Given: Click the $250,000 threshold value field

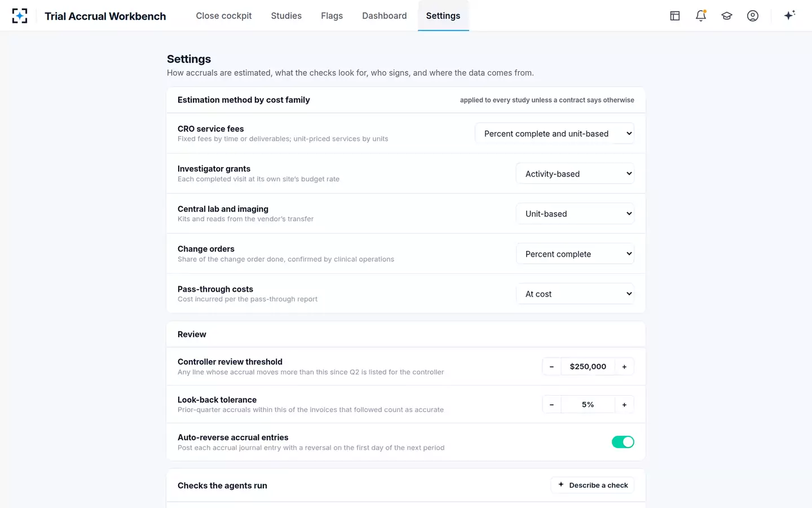Looking at the screenshot, I should pyautogui.click(x=588, y=367).
